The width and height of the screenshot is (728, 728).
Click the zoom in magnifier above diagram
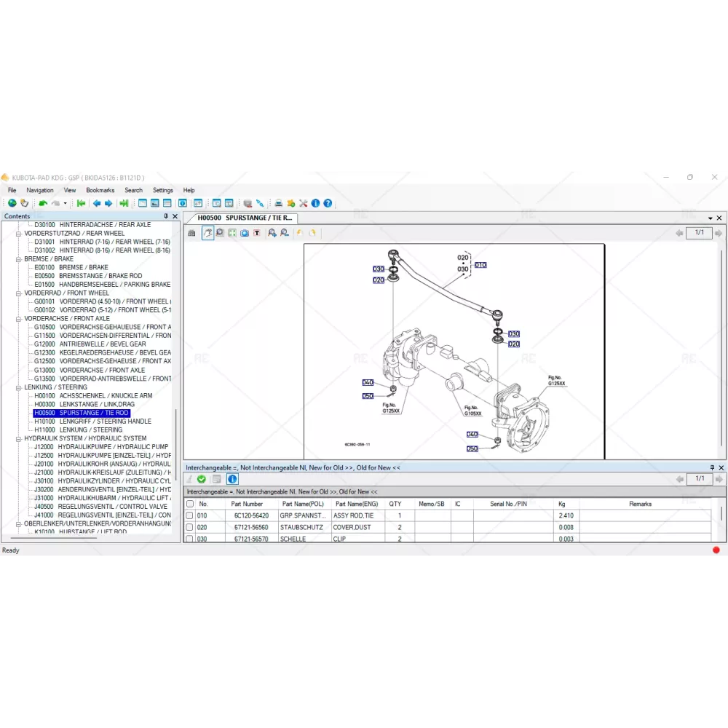pyautogui.click(x=272, y=233)
